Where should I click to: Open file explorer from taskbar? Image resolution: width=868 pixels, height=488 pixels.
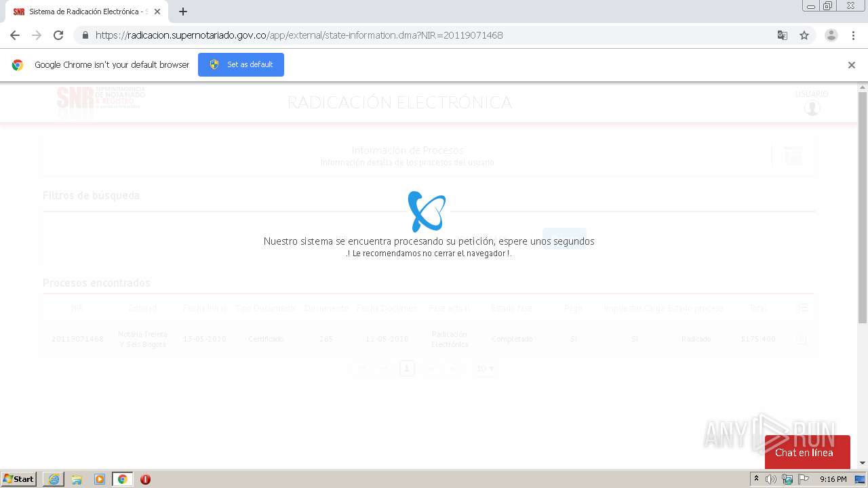click(x=77, y=479)
